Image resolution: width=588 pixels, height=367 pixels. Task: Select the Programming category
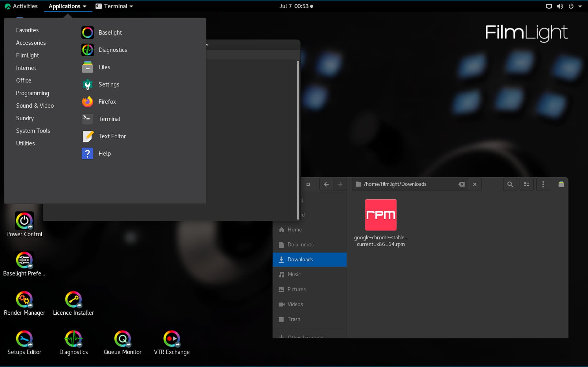pyautogui.click(x=32, y=93)
